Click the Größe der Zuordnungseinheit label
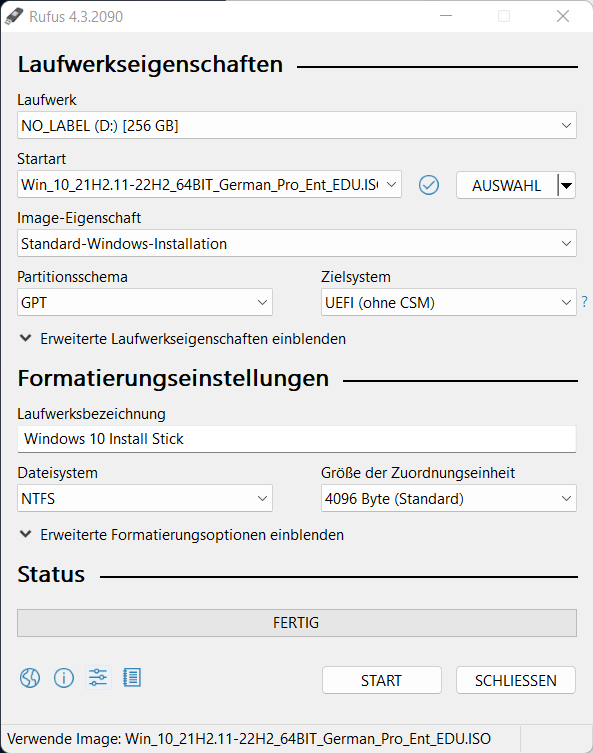The height and width of the screenshot is (753, 593). coord(418,473)
